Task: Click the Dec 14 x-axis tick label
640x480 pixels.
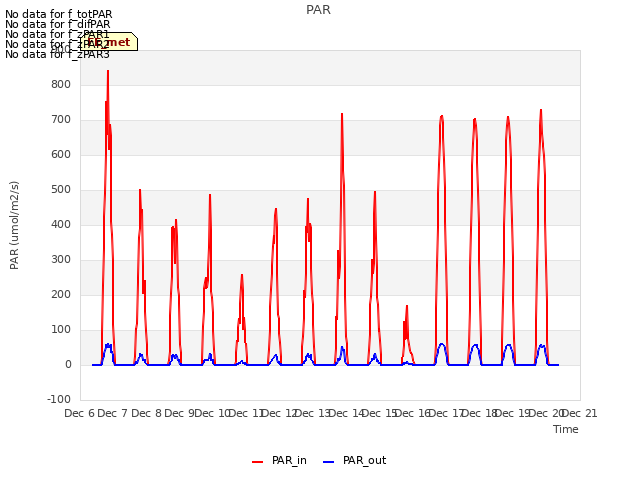Action: (x=346, y=413)
